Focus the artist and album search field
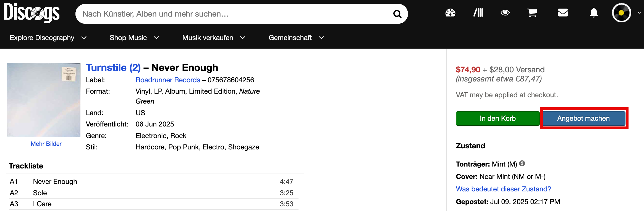The width and height of the screenshot is (644, 211). point(235,14)
